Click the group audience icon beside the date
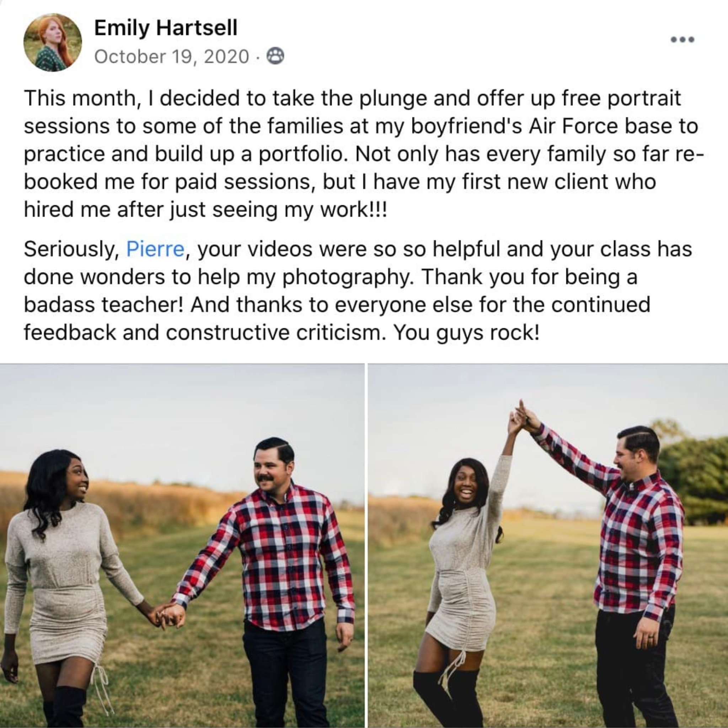The image size is (728, 728). [x=275, y=57]
